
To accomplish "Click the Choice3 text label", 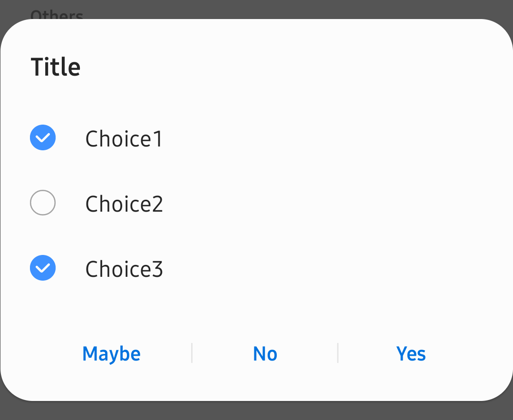I will (124, 269).
